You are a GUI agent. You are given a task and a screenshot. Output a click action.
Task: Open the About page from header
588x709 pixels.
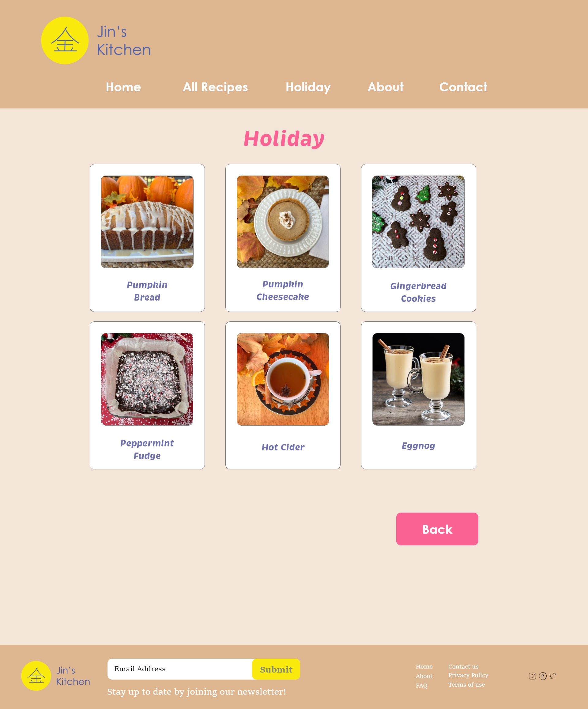[x=386, y=87]
